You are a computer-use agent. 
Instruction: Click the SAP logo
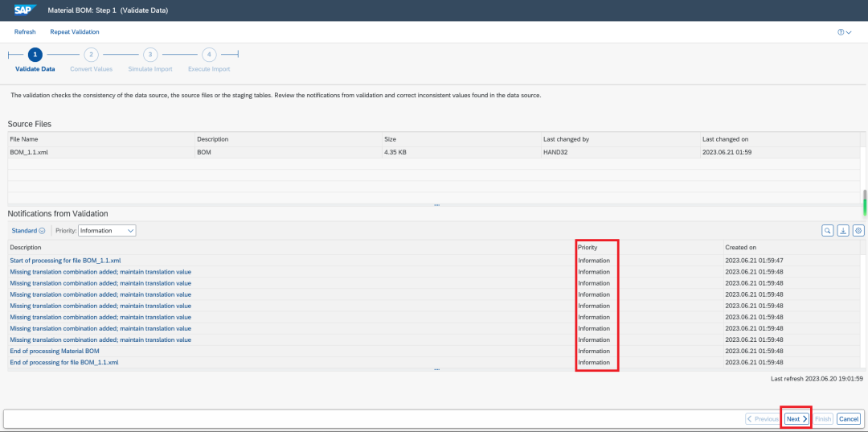(x=26, y=10)
